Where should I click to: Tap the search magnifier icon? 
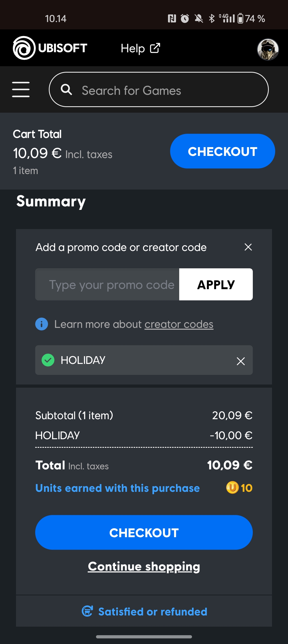(x=66, y=89)
